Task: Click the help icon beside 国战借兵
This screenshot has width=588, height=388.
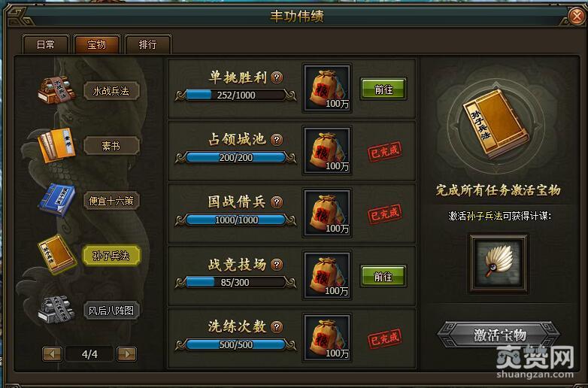Action: pyautogui.click(x=277, y=202)
